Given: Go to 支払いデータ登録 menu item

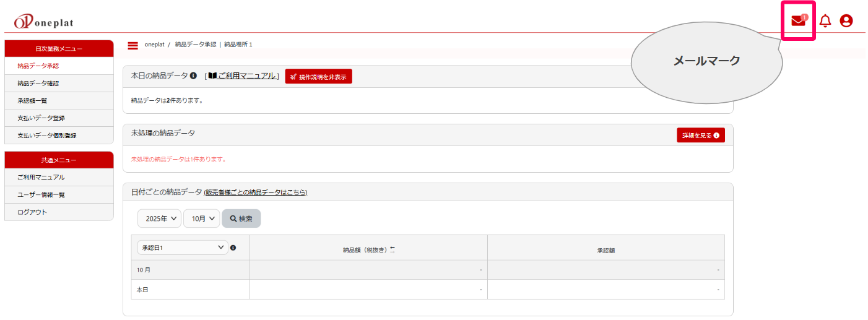Looking at the screenshot, I should coord(41,118).
